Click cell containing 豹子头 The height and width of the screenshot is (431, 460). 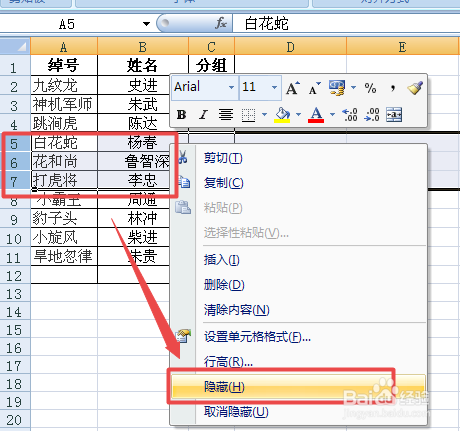64,219
